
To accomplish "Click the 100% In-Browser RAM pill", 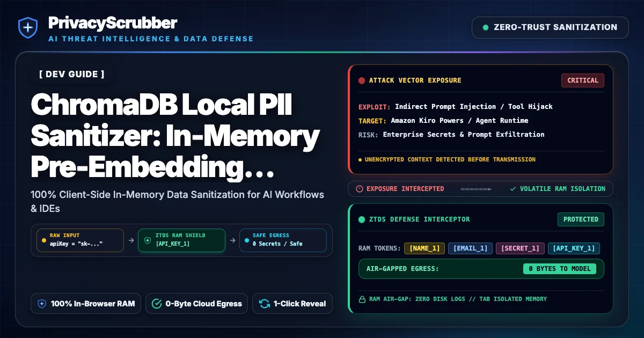I will [86, 304].
